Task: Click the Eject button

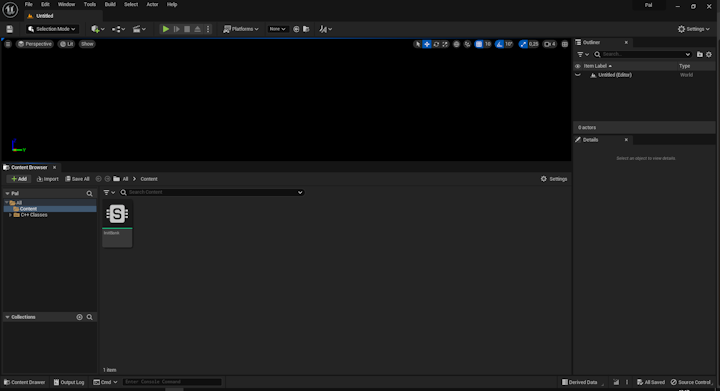Action: point(197,29)
